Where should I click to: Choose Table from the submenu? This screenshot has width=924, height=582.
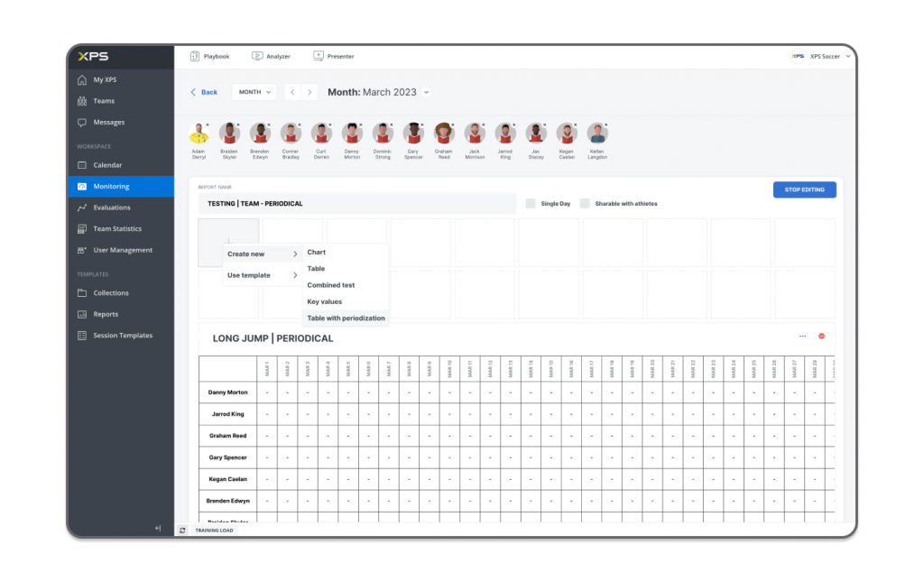pyautogui.click(x=316, y=269)
